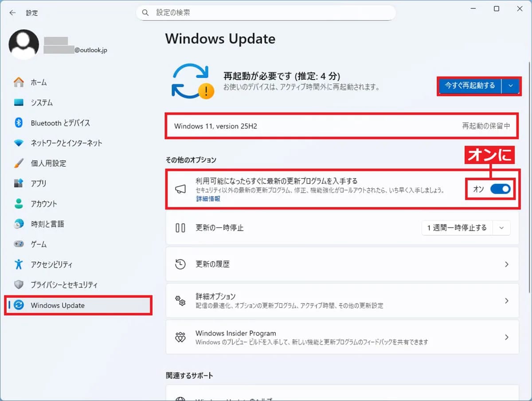
Task: Open 詳細オプション advanced options
Action: pyautogui.click(x=342, y=300)
